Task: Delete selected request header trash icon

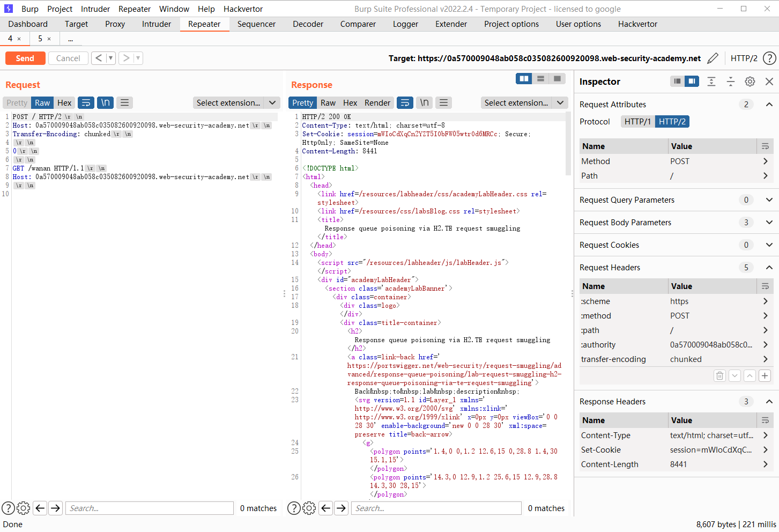Action: click(x=720, y=375)
